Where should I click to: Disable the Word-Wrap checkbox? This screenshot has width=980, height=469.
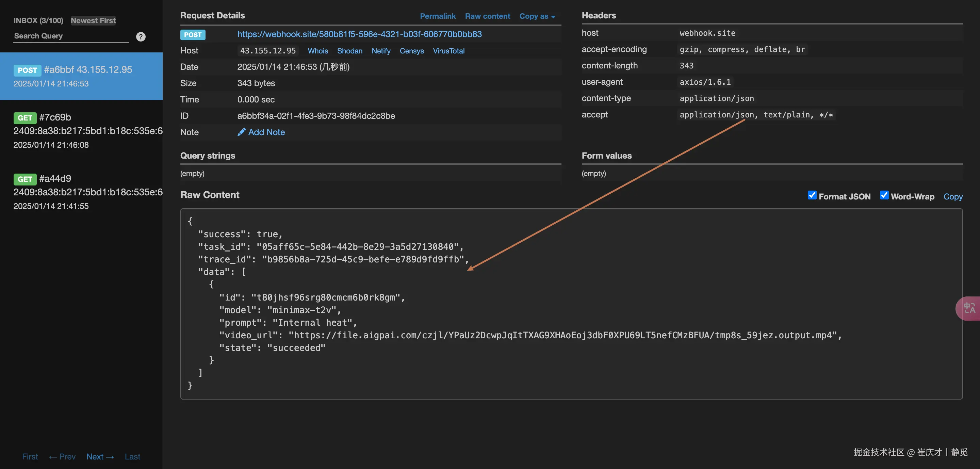coord(884,195)
